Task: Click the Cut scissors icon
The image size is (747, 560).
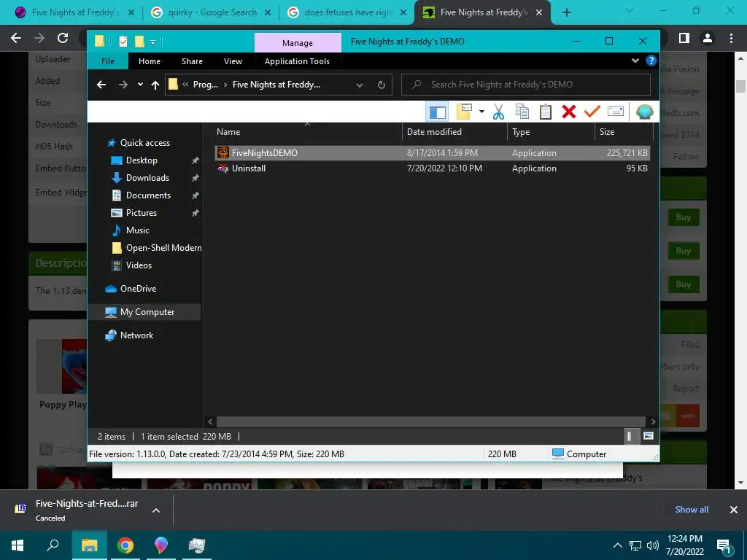Action: click(498, 112)
